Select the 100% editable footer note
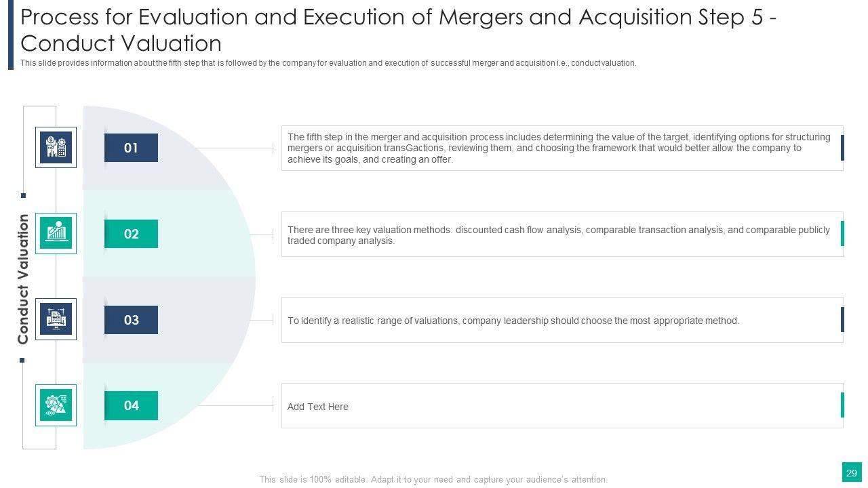The image size is (868, 488). (433, 479)
